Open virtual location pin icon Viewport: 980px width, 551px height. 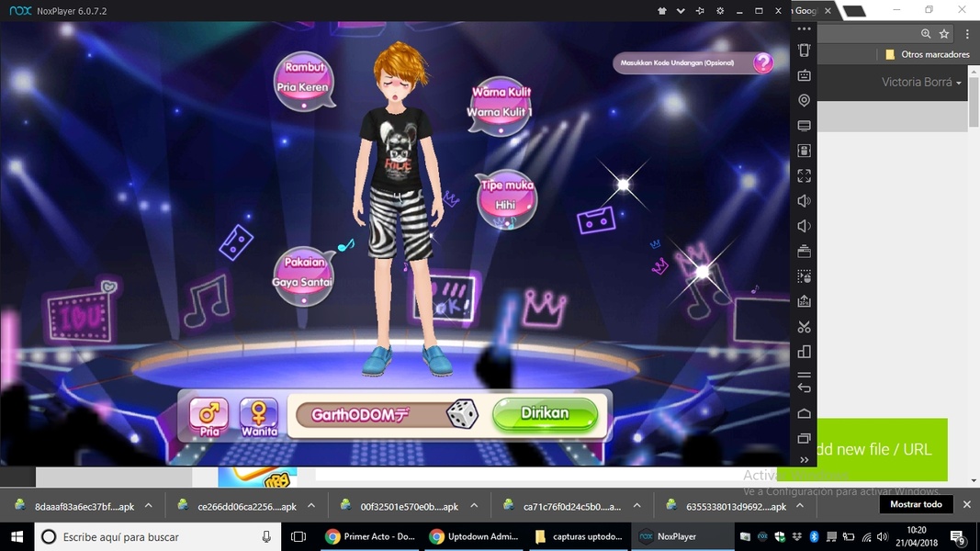pyautogui.click(x=805, y=100)
